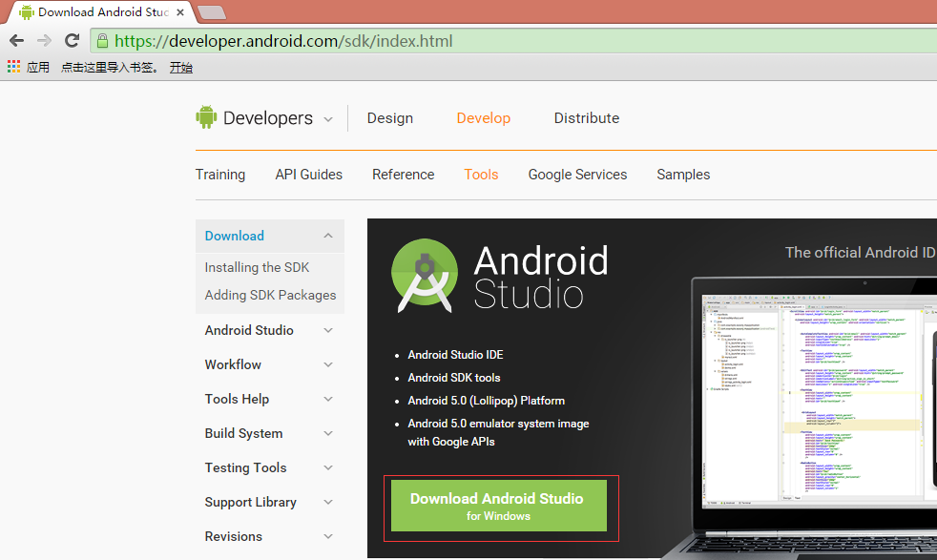Open the Develop section
937x560 pixels.
[x=484, y=118]
